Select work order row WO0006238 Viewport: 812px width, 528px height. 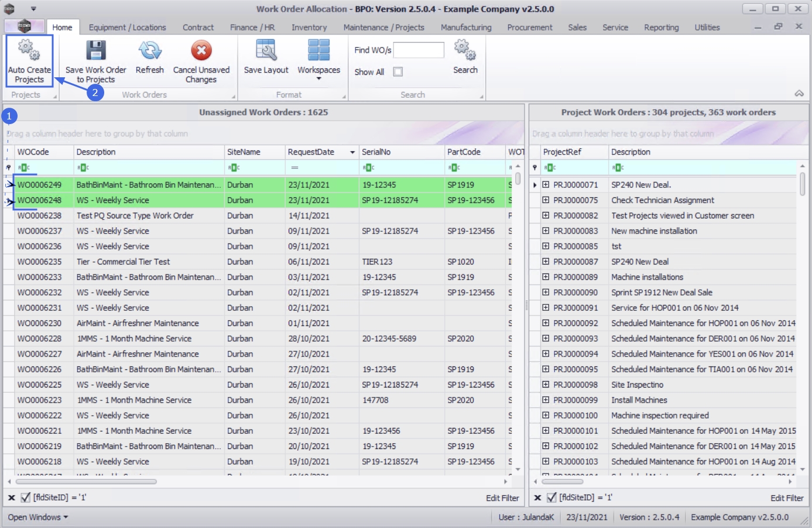[258, 215]
